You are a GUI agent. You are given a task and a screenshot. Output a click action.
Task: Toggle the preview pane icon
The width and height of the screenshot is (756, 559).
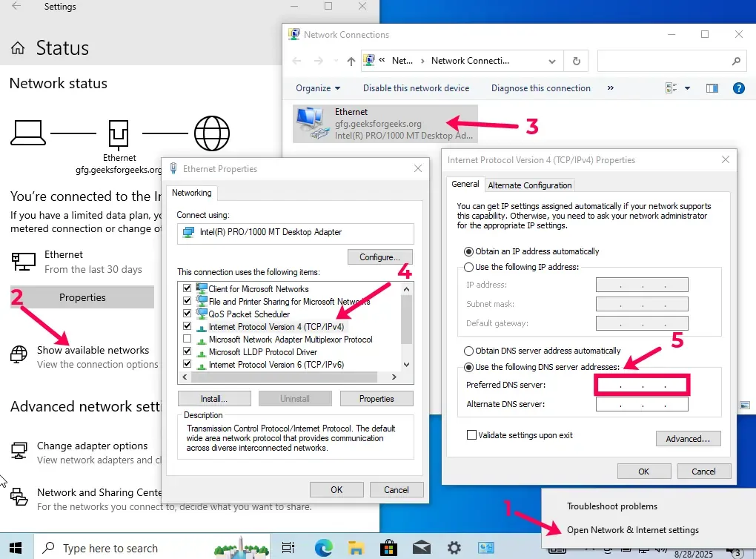click(x=712, y=88)
